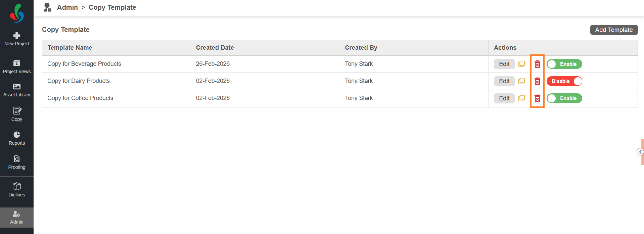Screen dimensions: 644x234
Task: Click the New Project plus icon
Action: (x=17, y=36)
